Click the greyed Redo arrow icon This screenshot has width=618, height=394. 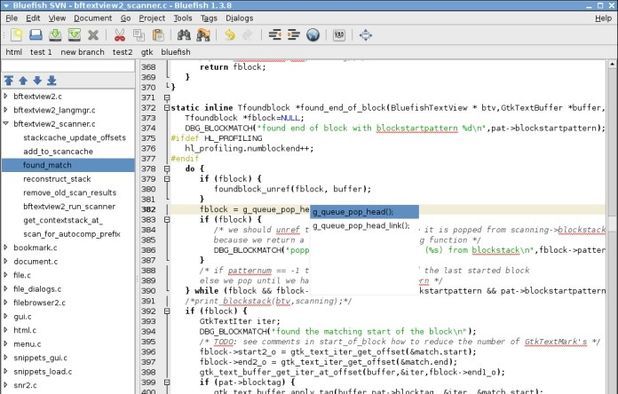point(248,35)
